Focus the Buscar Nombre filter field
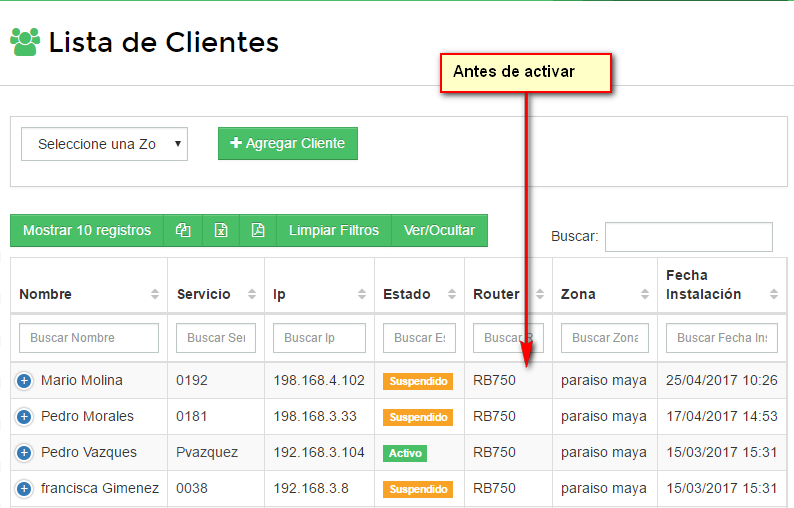794x508 pixels. point(89,338)
